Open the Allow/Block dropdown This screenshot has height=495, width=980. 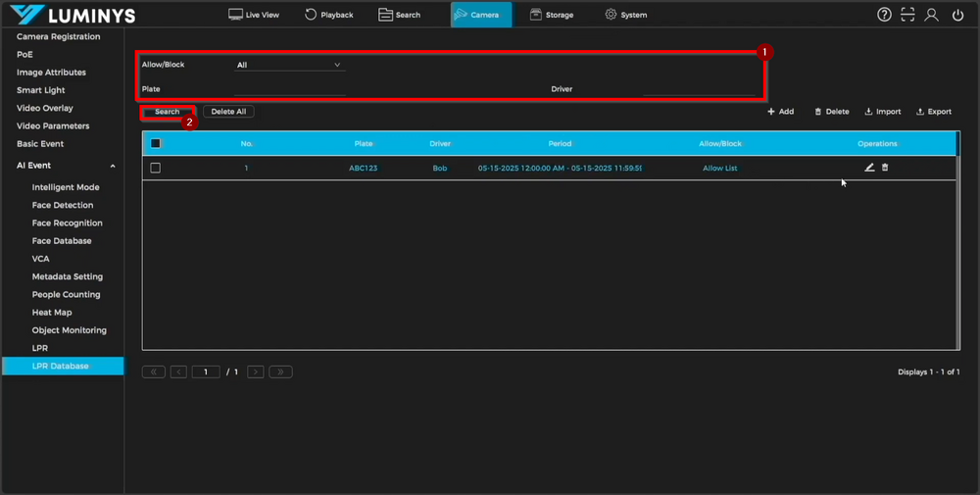pyautogui.click(x=289, y=65)
